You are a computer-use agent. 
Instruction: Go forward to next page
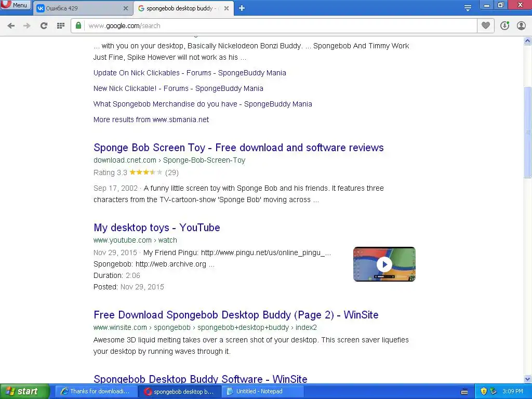27,26
